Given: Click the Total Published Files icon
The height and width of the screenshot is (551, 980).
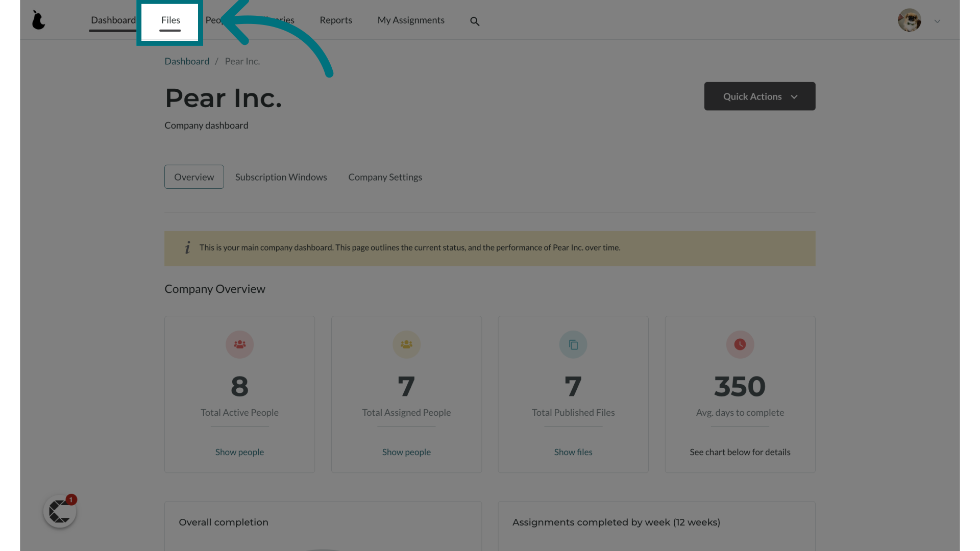Looking at the screenshot, I should click(x=573, y=344).
